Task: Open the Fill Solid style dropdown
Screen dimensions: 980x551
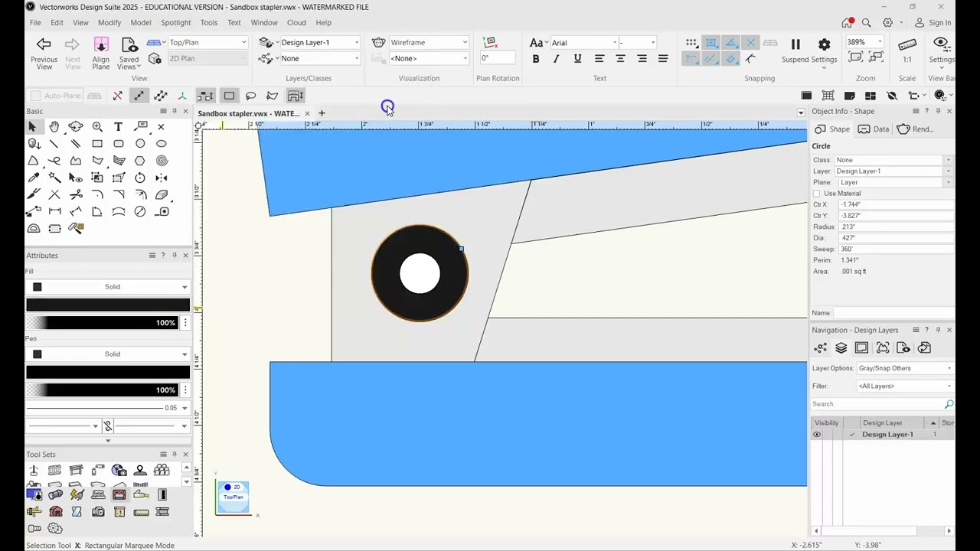Action: click(108, 287)
